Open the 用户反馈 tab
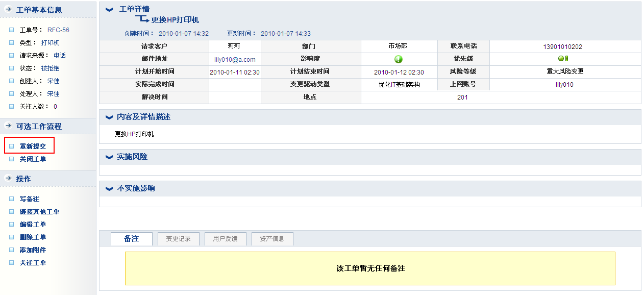Screen dimensions: 644x295 click(x=225, y=239)
